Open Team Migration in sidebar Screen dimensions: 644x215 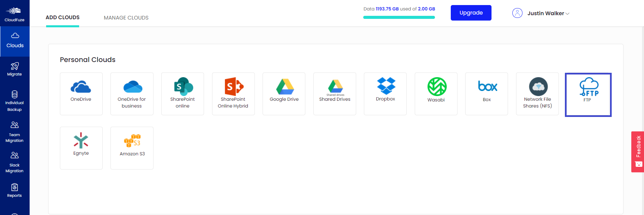coord(14,132)
